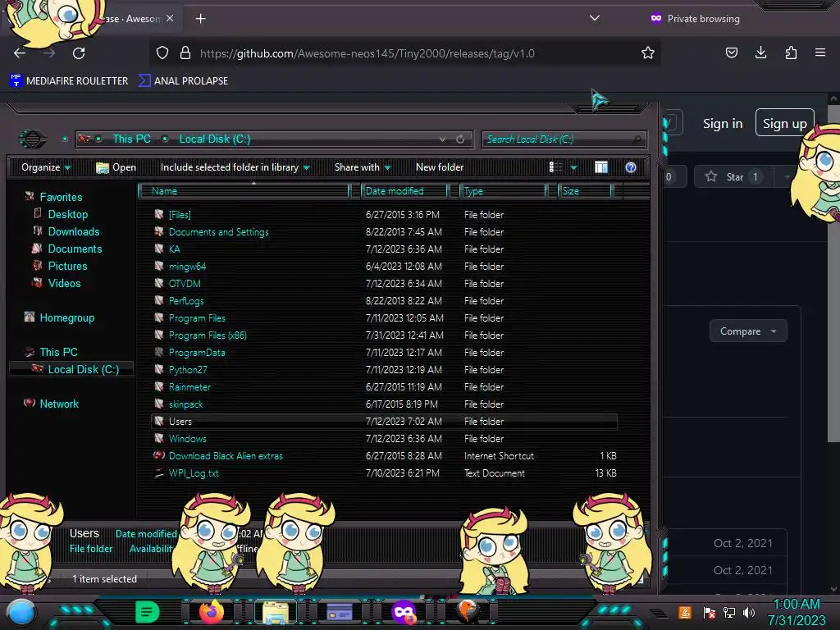Select Network in the navigation pane
The image size is (840, 630).
(59, 404)
